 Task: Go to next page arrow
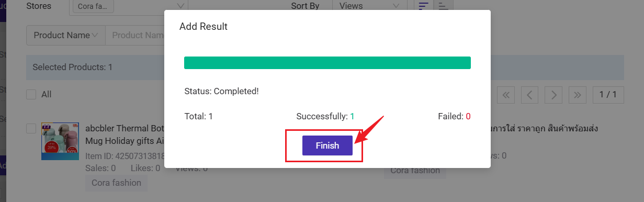click(x=553, y=95)
